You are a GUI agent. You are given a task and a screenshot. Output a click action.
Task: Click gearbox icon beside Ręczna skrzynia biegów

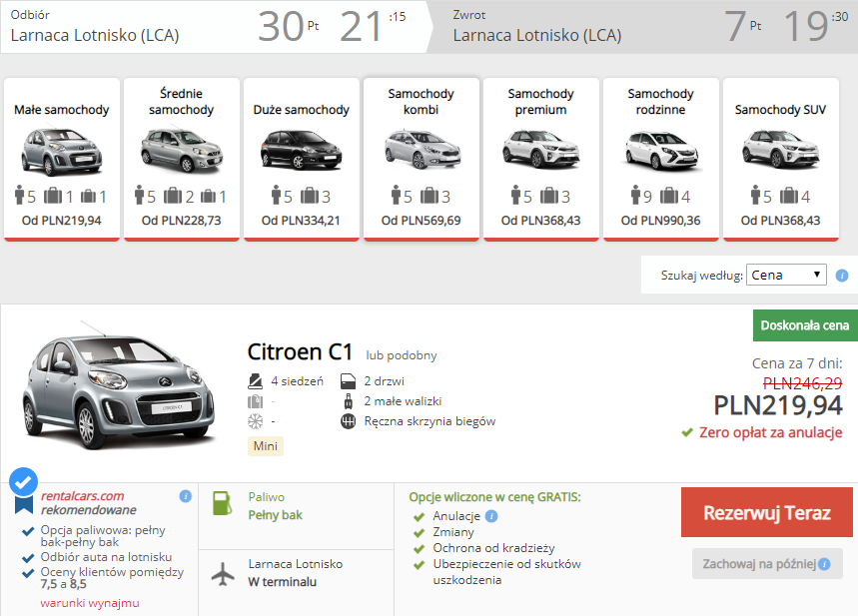pyautogui.click(x=348, y=421)
